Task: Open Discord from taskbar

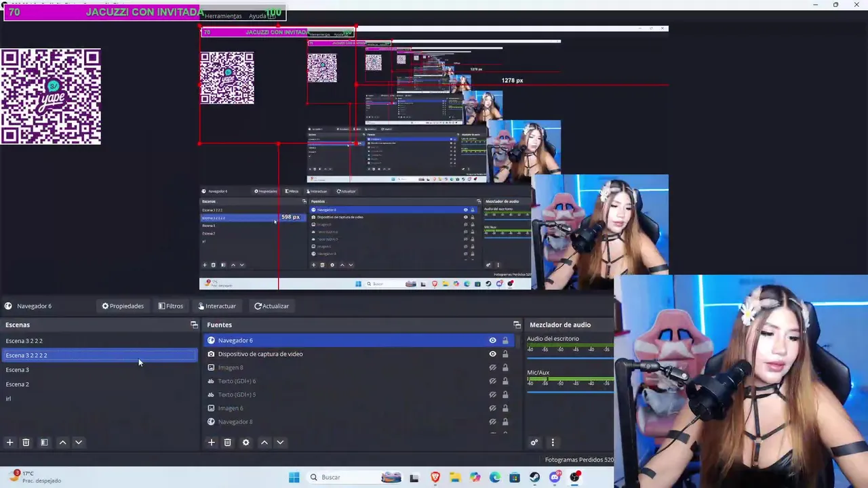Action: tap(555, 477)
